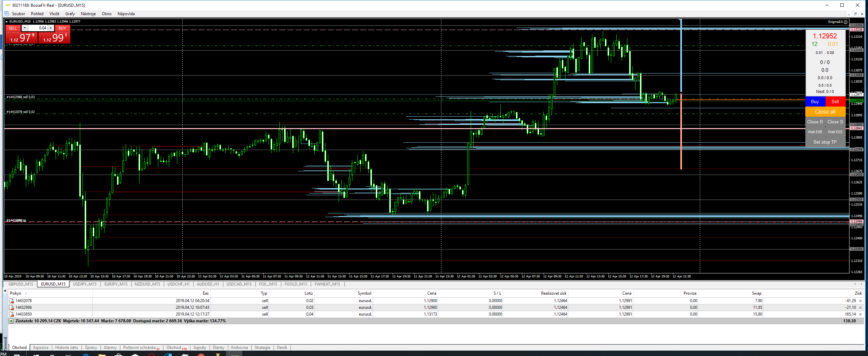Image resolution: width=868 pixels, height=356 pixels.
Task: Toggle the Wait E0B button
Action: [815, 132]
